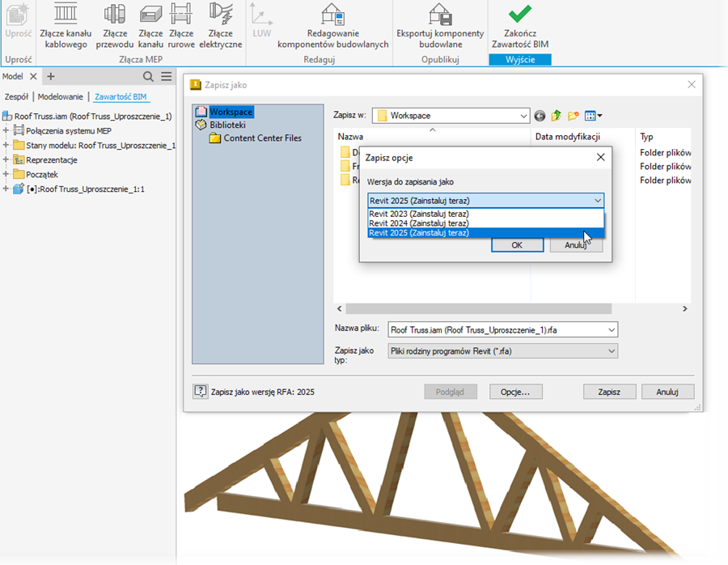Screen dimensions: 728x565
Task: Click the Nazwa pliku filename field
Action: pos(503,330)
